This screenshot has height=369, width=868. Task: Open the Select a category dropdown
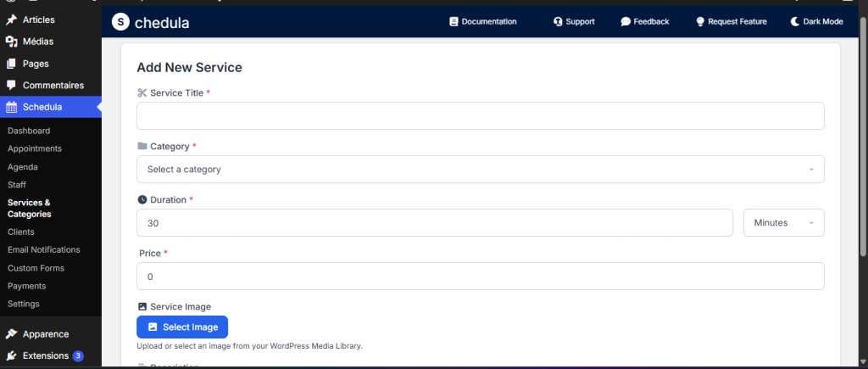click(480, 170)
